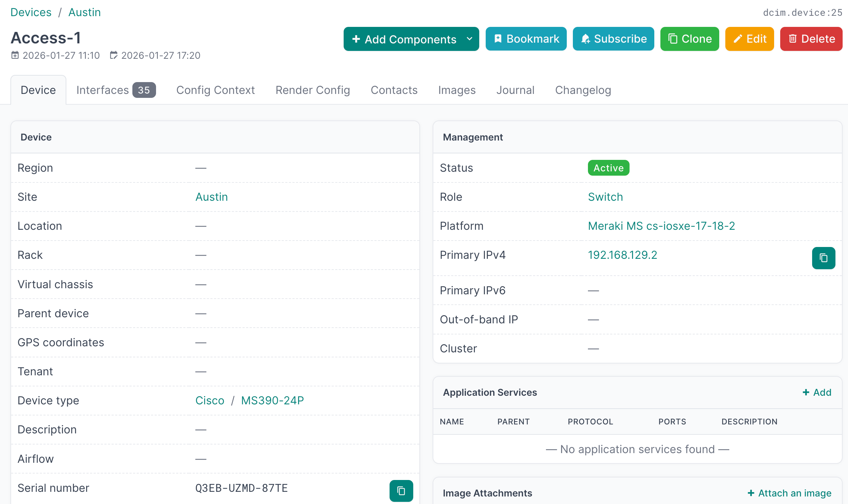Switch to the Config Context tab
This screenshot has width=848, height=504.
[215, 90]
